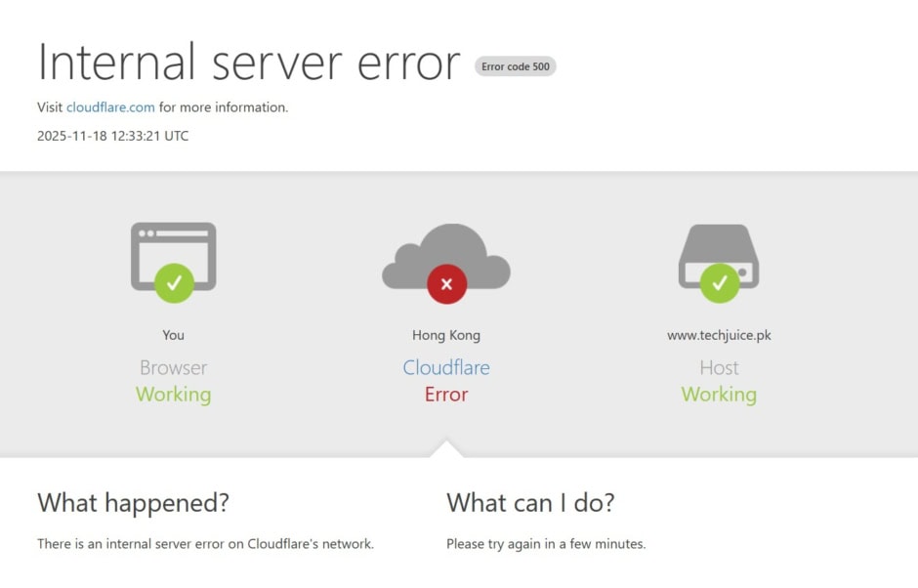
Task: Select the www.techjuice.pk hostname label
Action: 720,334
